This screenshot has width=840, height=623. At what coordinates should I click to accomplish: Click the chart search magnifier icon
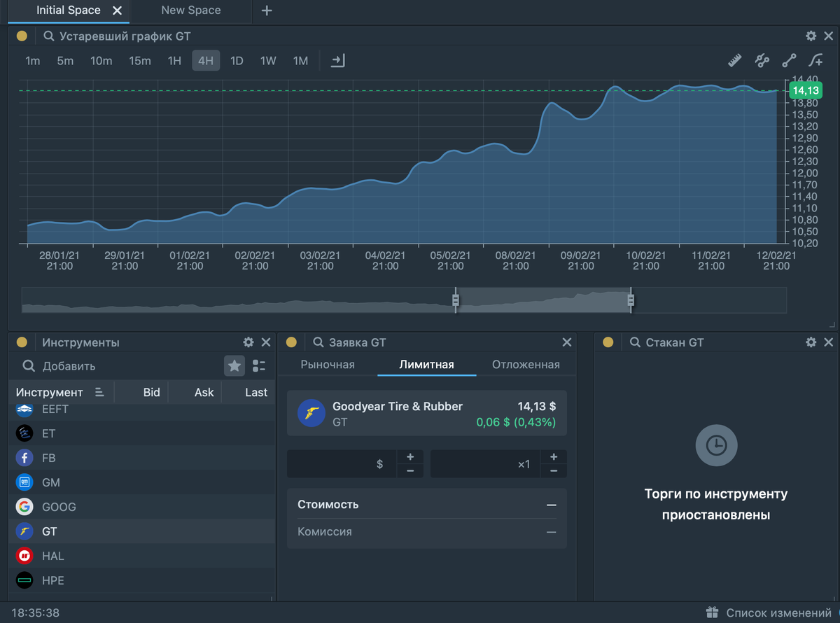(48, 36)
